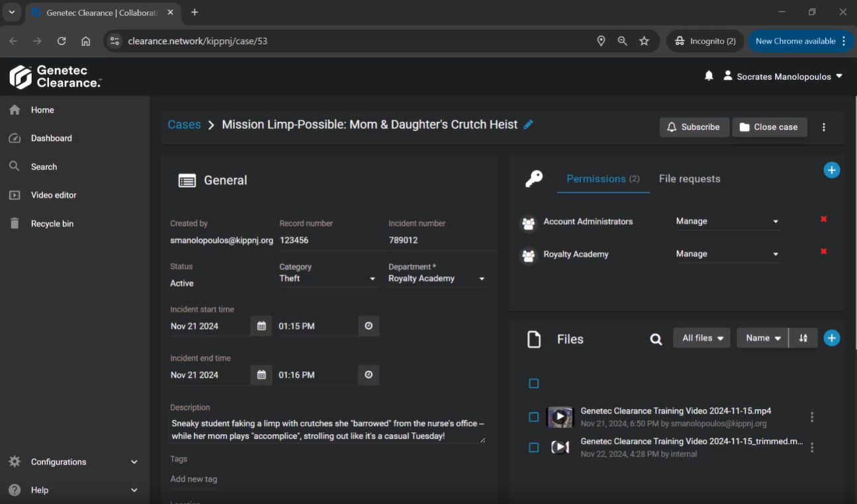Click the blue plus to add permission
The height and width of the screenshot is (504, 857).
pos(831,170)
